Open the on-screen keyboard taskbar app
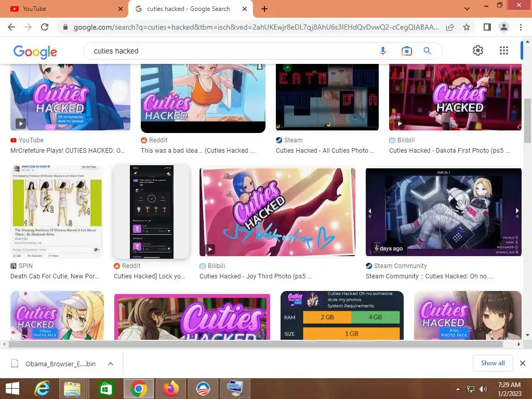The height and width of the screenshot is (399, 532). pyautogui.click(x=235, y=389)
